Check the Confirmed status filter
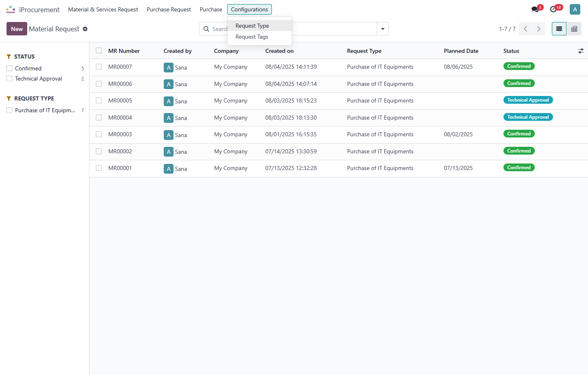This screenshot has height=375, width=588. [9, 68]
